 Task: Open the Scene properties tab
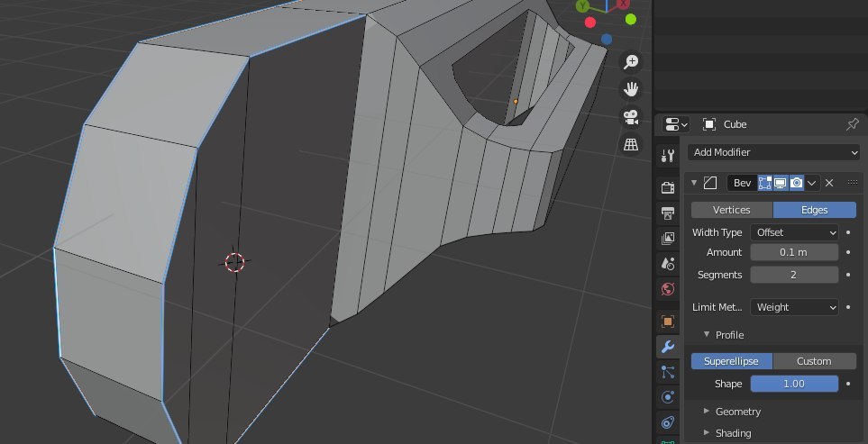point(668,264)
